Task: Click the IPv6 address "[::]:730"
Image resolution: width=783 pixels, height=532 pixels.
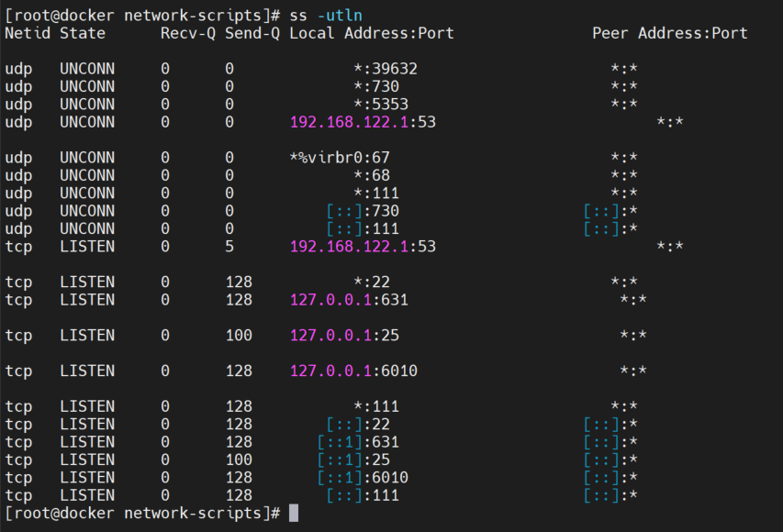Action: [x=363, y=211]
